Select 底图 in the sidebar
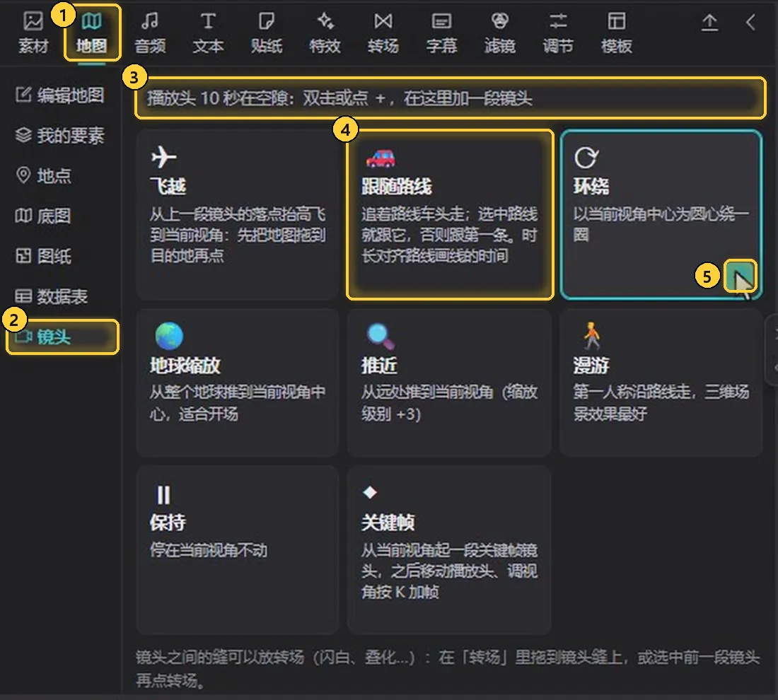Image resolution: width=778 pixels, height=700 pixels. [44, 216]
